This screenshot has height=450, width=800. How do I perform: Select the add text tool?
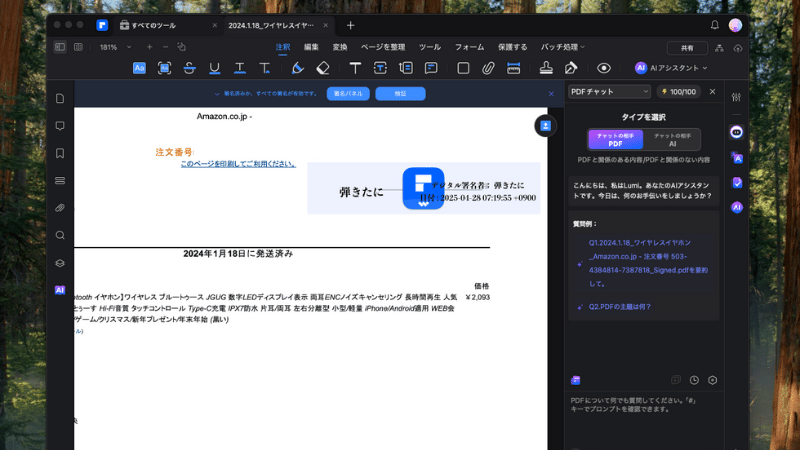click(x=355, y=68)
